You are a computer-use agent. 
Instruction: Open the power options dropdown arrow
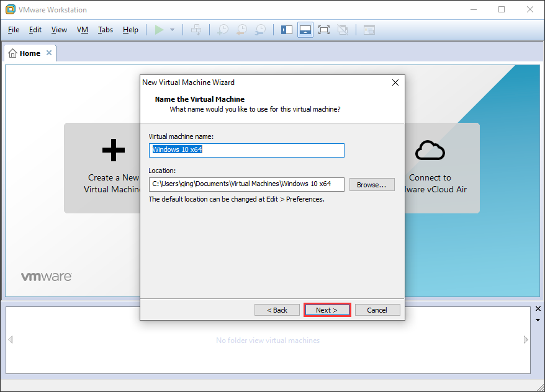[172, 30]
